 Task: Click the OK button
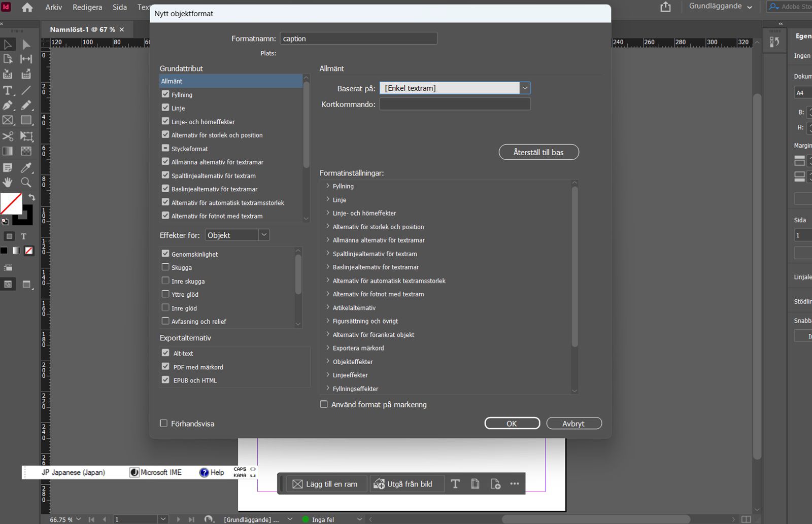(x=512, y=424)
